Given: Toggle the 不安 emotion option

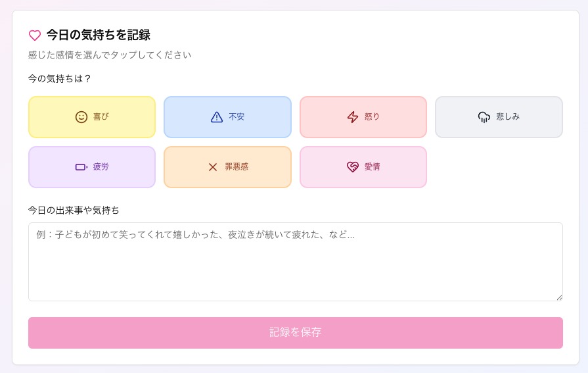Looking at the screenshot, I should [237, 117].
